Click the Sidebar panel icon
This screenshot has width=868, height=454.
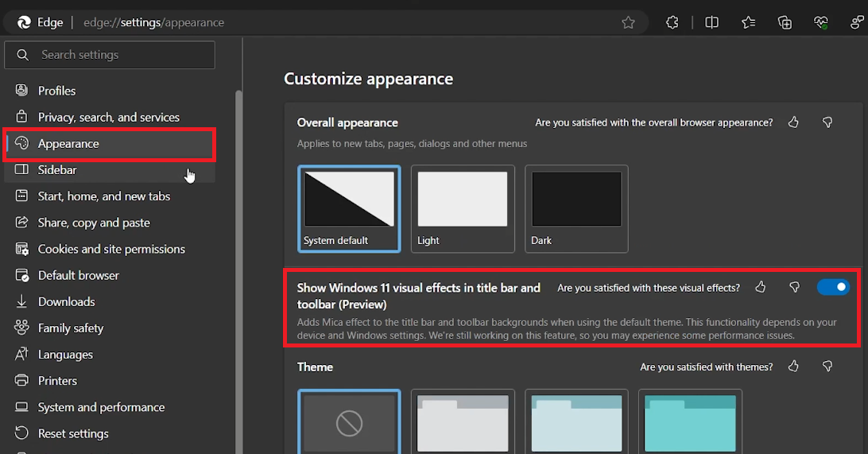click(x=21, y=169)
